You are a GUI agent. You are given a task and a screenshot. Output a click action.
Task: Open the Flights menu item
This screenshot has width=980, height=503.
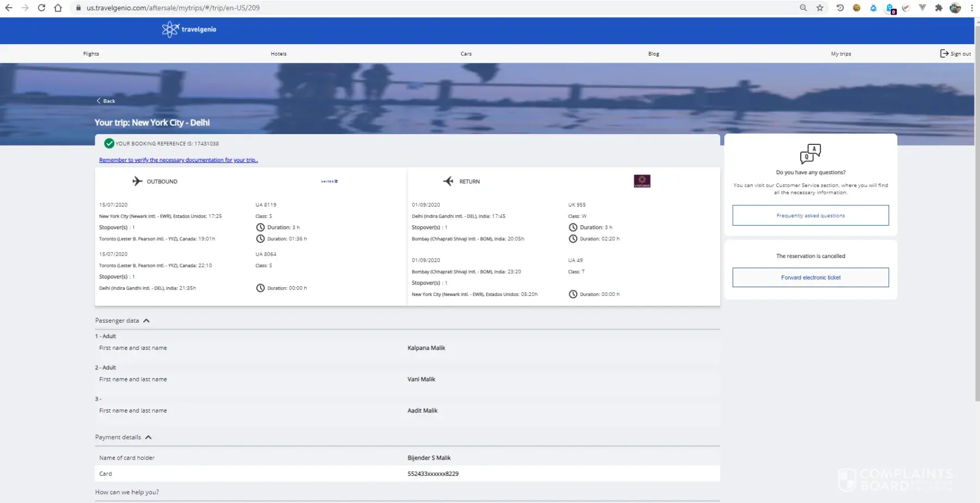coord(91,54)
